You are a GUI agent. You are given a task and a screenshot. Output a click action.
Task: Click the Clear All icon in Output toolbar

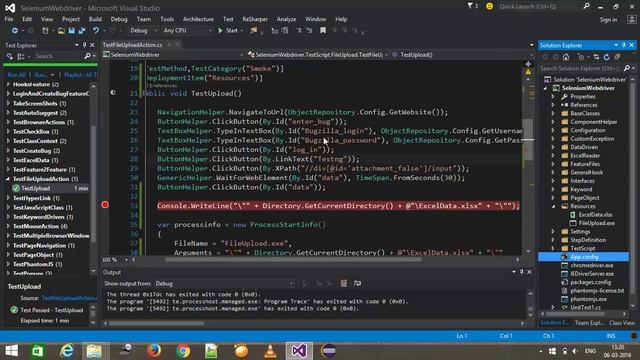(x=344, y=283)
